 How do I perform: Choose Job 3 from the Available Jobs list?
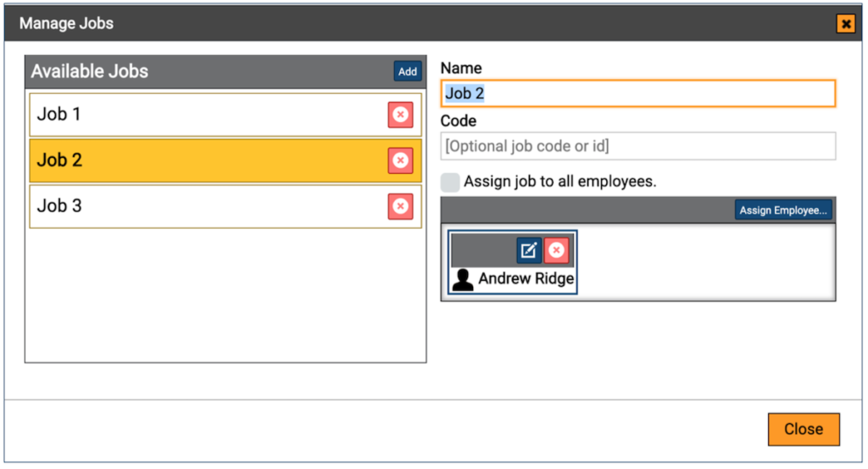pyautogui.click(x=203, y=206)
